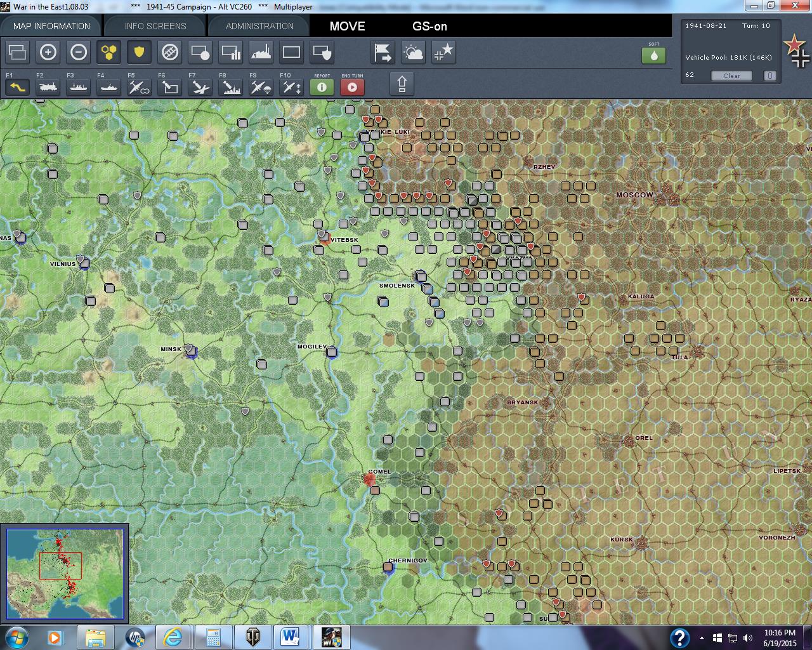
Task: Click the Mogilev city label
Action: (x=311, y=347)
